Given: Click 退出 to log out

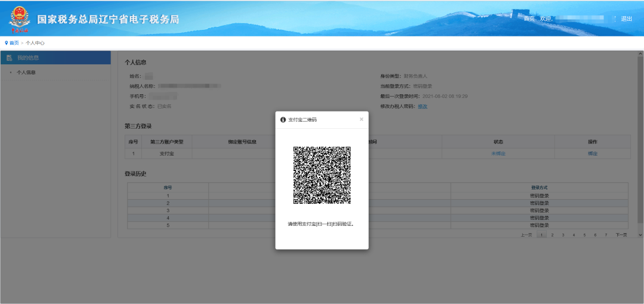Looking at the screenshot, I should pos(626,18).
